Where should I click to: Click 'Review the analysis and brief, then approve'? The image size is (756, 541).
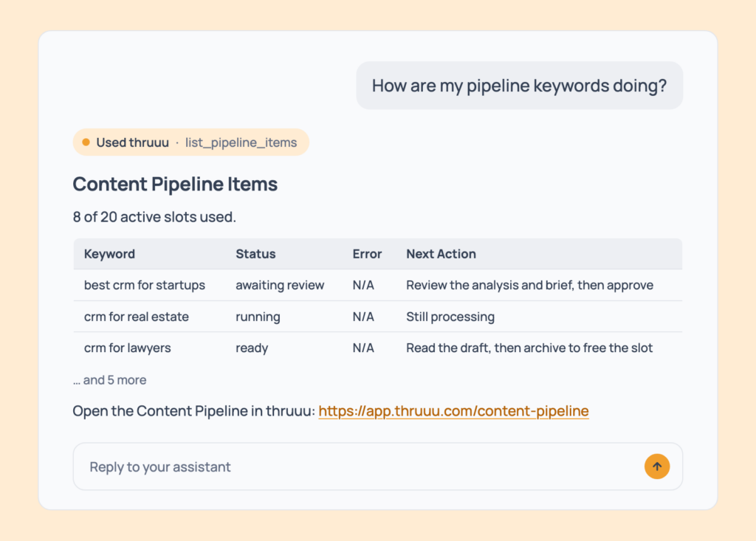(529, 285)
